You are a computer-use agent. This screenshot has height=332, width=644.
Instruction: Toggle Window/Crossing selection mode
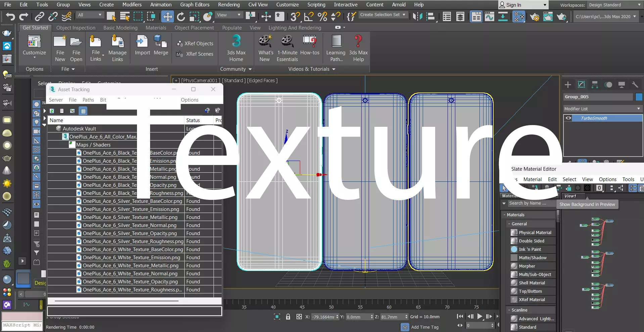coord(151,16)
